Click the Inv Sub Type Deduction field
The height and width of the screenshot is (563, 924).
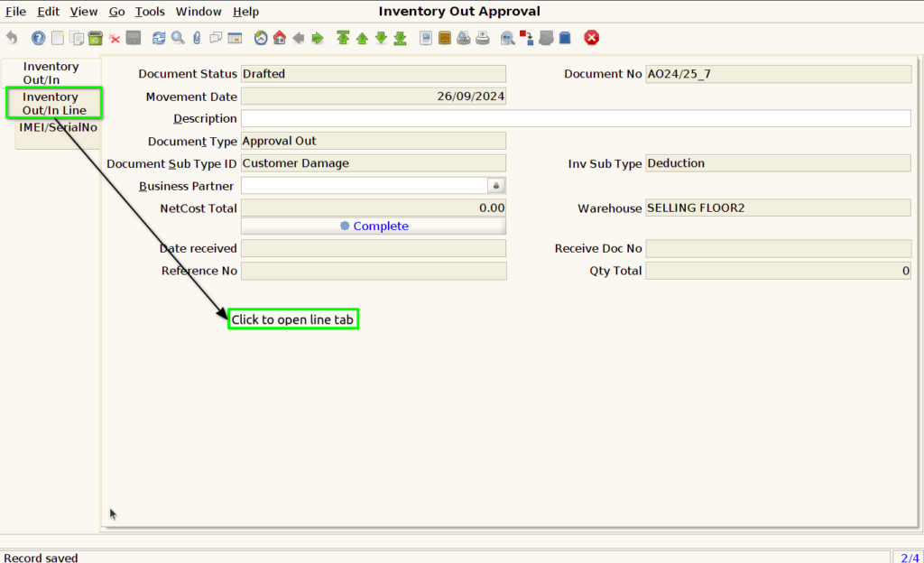779,163
